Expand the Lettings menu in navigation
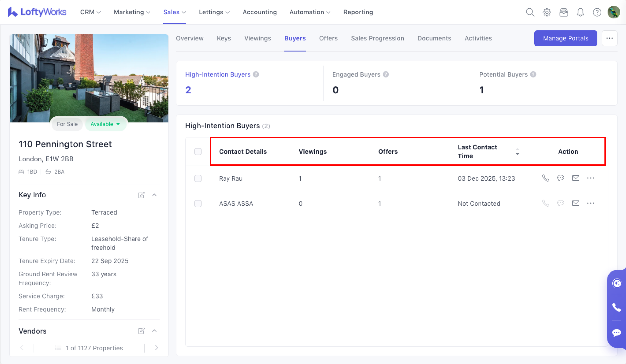The width and height of the screenshot is (626, 364). pyautogui.click(x=214, y=12)
